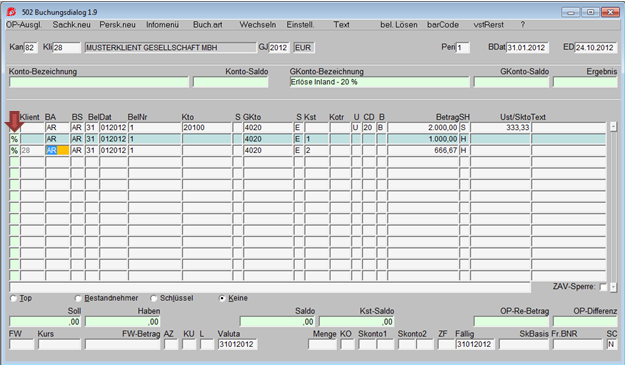Open the Infomenü menu

tap(162, 25)
